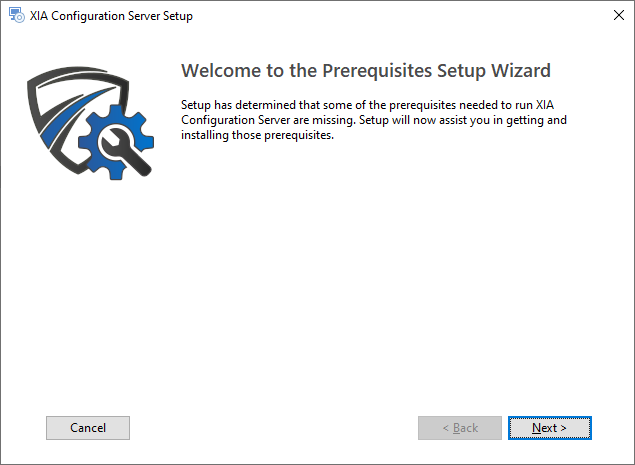Click the 'Configuration Server are missing' text line
Viewport: 635px width, 465px height.
click(374, 120)
